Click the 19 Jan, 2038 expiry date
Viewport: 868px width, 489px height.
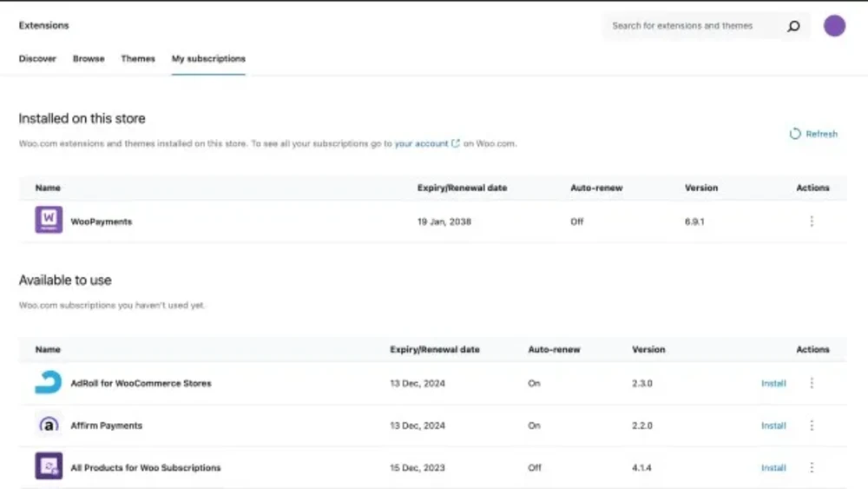(x=444, y=221)
